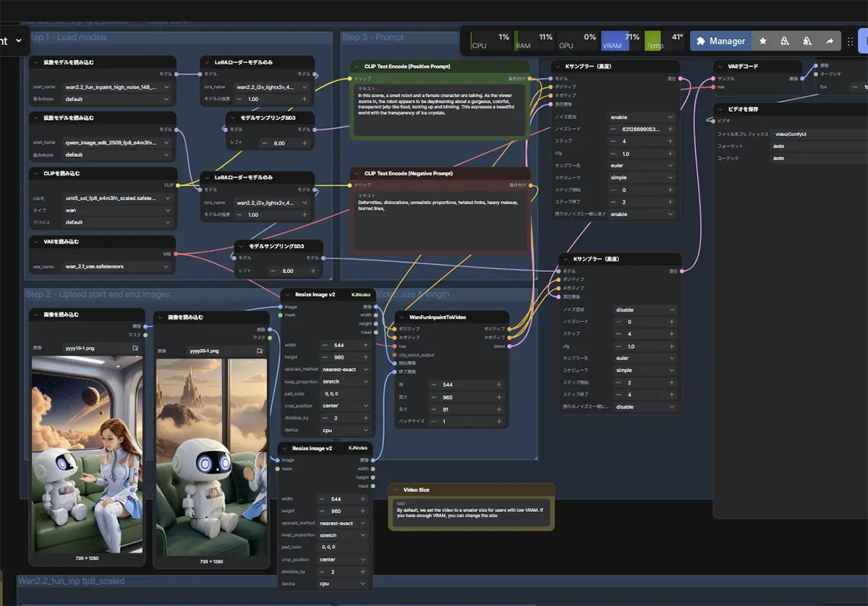
Task: Click the VRAM 71% usage monitor
Action: pyautogui.click(x=621, y=40)
